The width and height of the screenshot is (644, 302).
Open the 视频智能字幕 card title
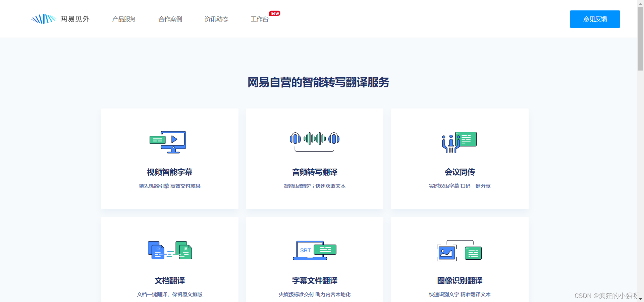click(170, 172)
